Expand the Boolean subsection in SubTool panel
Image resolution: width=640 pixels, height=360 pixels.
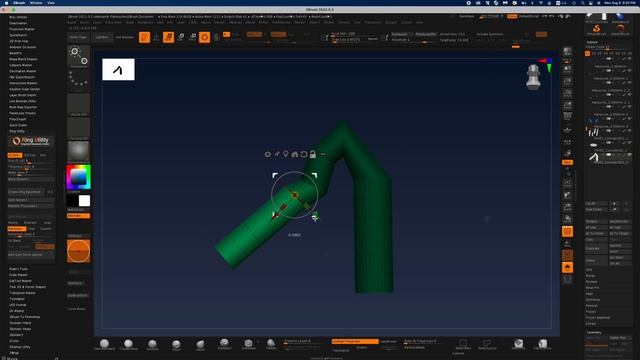[591, 282]
